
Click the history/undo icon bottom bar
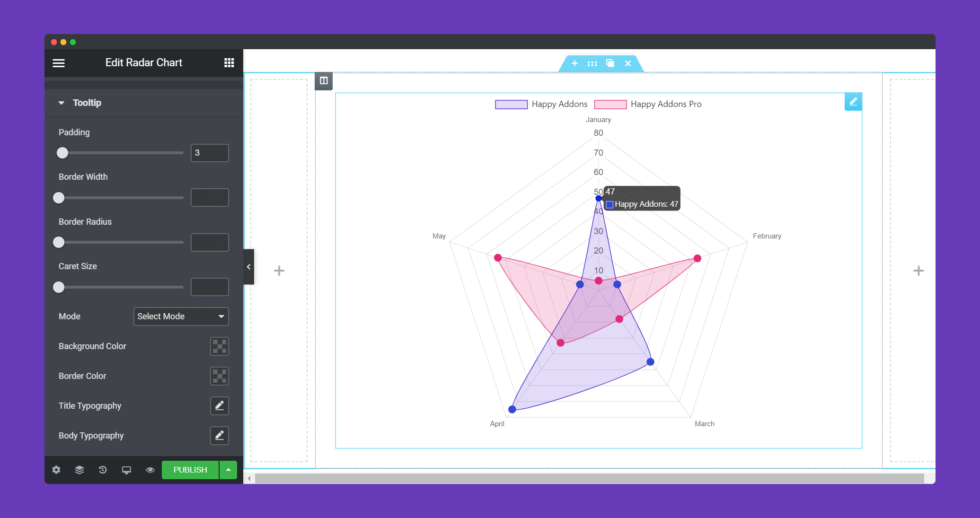click(x=102, y=470)
